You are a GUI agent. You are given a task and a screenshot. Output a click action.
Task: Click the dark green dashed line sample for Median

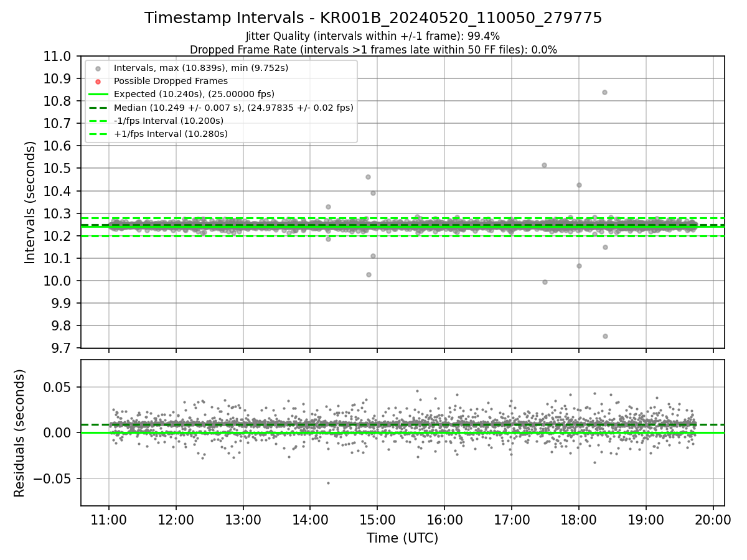point(98,108)
